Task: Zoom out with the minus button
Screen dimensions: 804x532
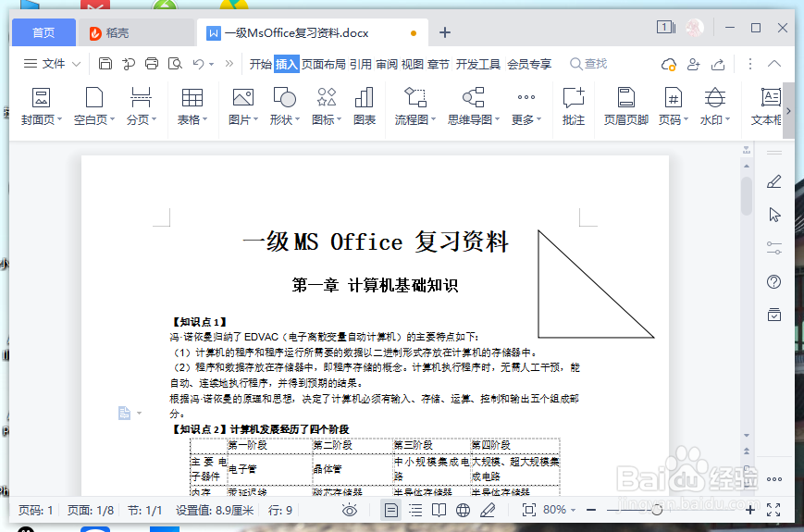Action: (x=591, y=510)
